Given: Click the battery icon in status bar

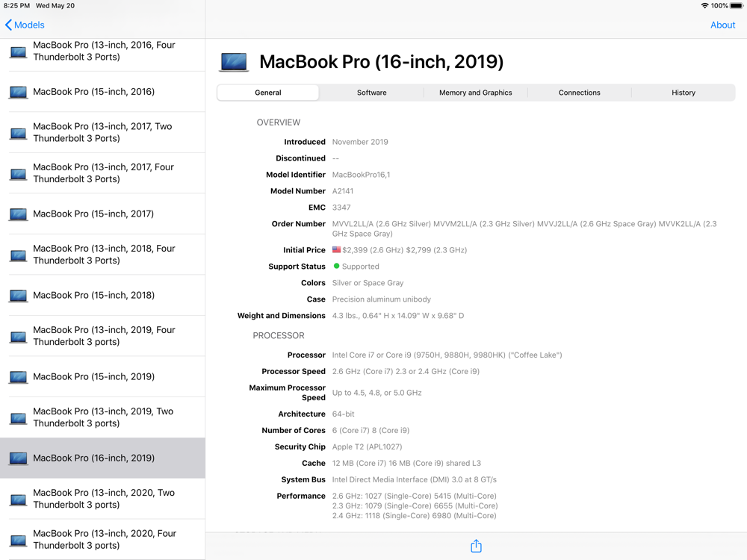Looking at the screenshot, I should click(x=737, y=6).
